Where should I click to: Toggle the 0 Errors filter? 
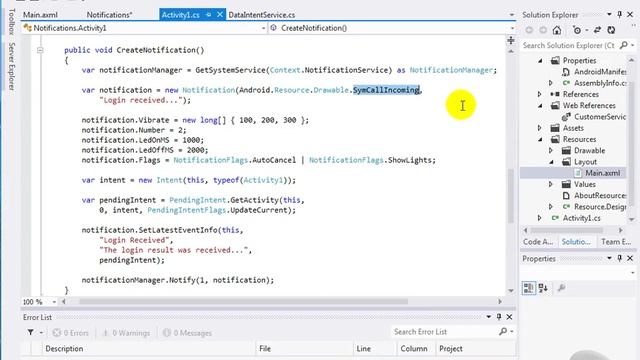point(71,333)
